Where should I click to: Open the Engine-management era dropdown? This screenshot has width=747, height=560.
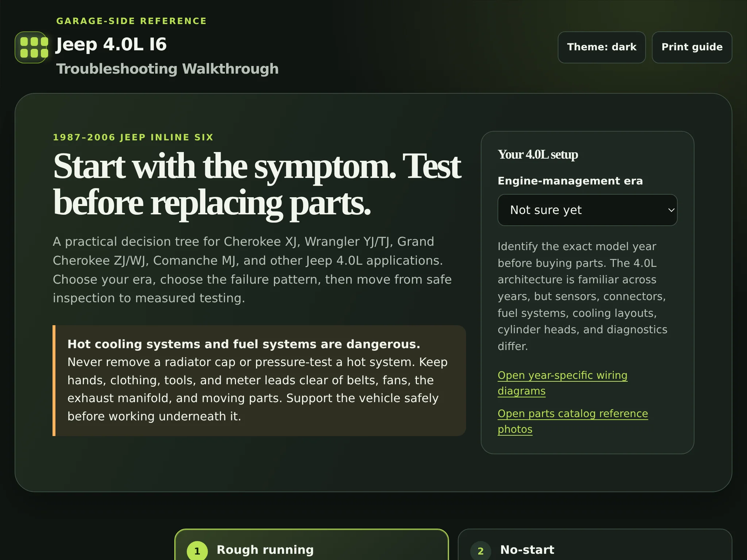click(x=587, y=210)
